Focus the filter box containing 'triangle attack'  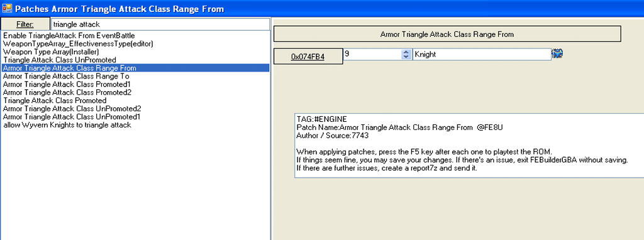pyautogui.click(x=160, y=25)
